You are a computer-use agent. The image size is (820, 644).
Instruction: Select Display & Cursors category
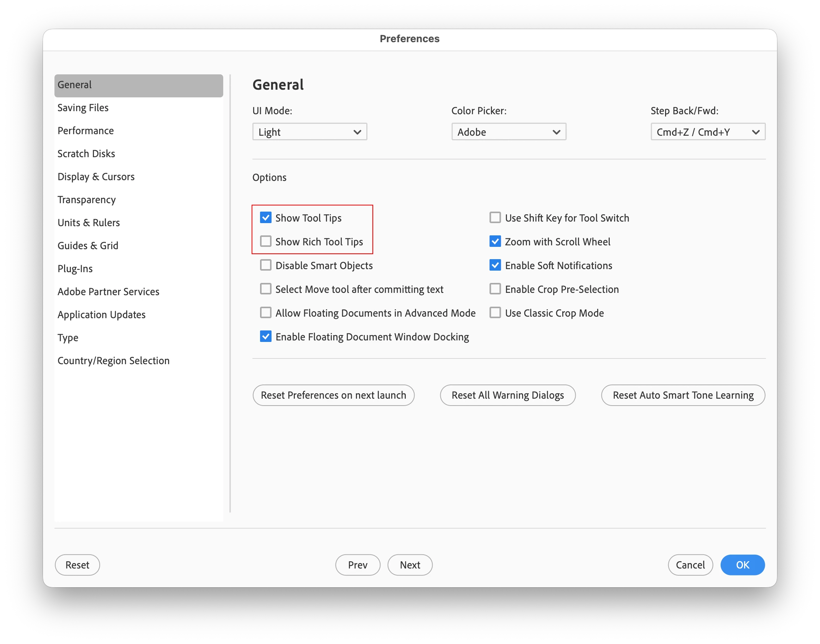[96, 177]
